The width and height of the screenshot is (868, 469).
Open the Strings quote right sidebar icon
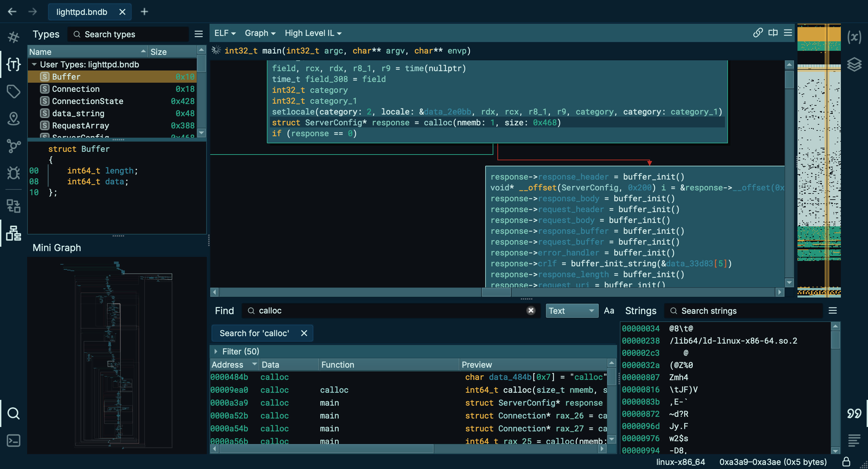[854, 413]
